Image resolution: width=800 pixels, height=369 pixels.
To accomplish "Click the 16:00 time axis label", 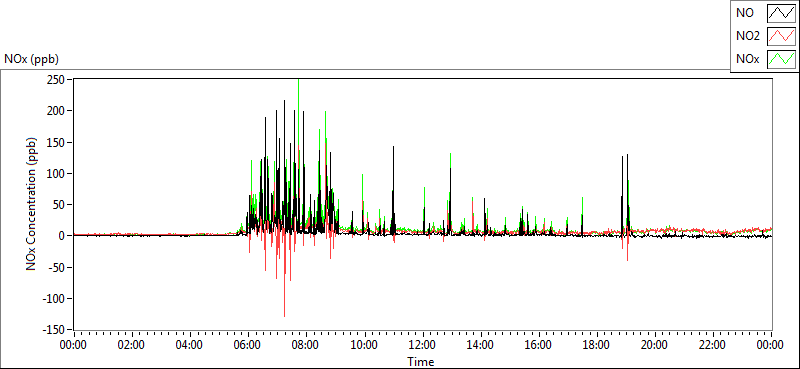I will (539, 345).
